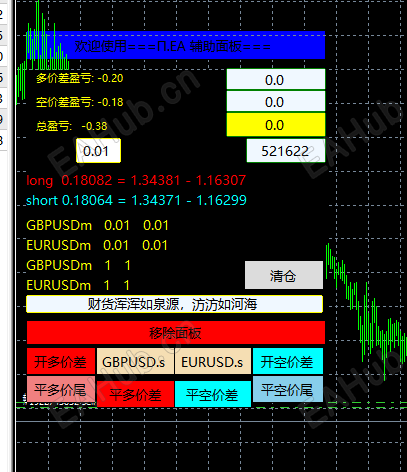Click the GBPUSDm 0.01 0.01 row
The height and width of the screenshot is (472, 407).
[x=97, y=226]
